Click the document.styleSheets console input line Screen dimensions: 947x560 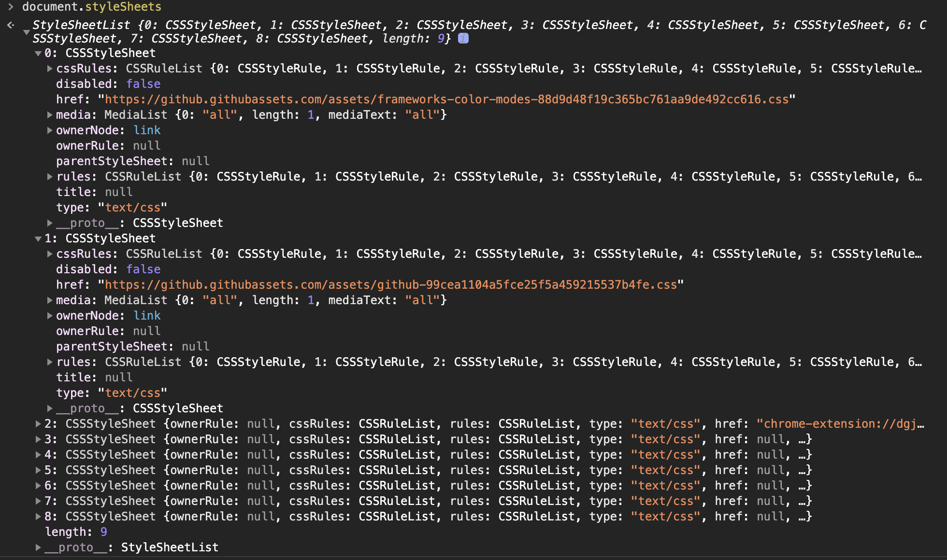click(92, 7)
